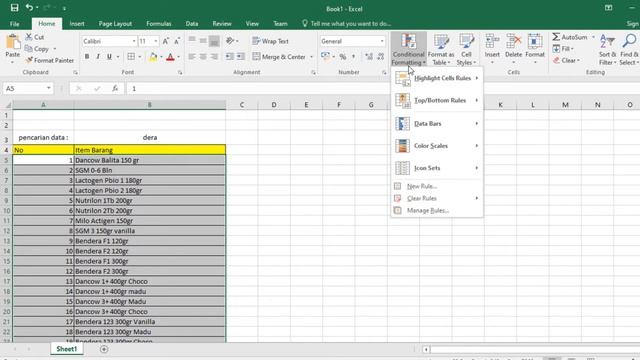Cut the selected cells
The width and height of the screenshot is (640, 360).
tap(35, 37)
